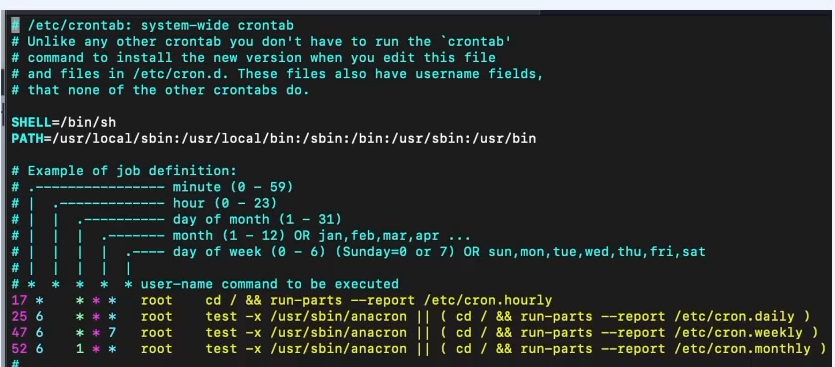Click 'root' user in the cron.hourly row

(157, 300)
